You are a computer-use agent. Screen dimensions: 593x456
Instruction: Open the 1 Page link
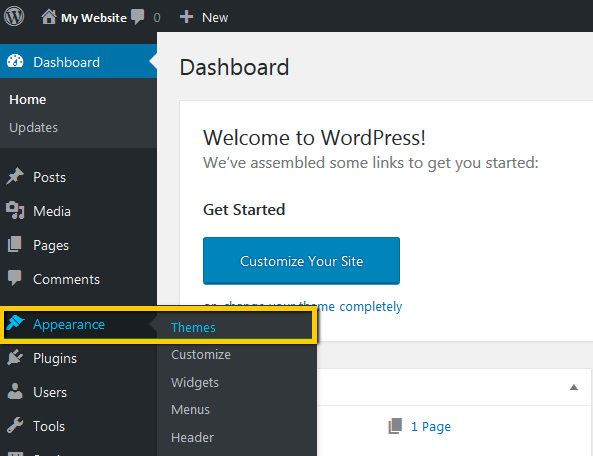click(431, 427)
